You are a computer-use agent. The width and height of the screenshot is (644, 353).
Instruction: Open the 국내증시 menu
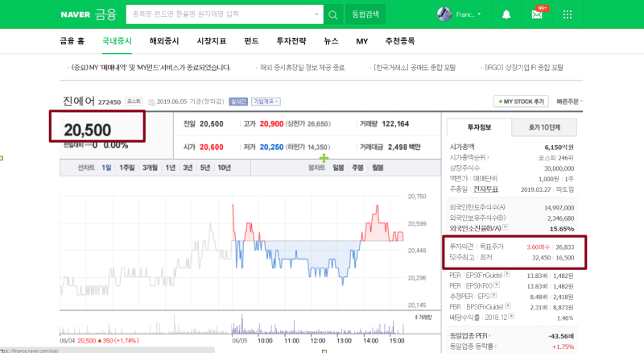pyautogui.click(x=117, y=41)
